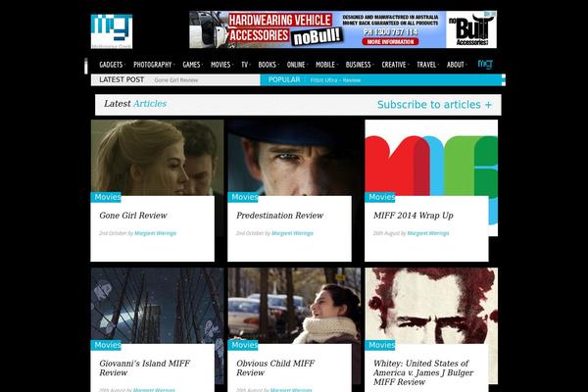This screenshot has height=392, width=588.
Task: Open the TV menu
Action: pos(245,65)
